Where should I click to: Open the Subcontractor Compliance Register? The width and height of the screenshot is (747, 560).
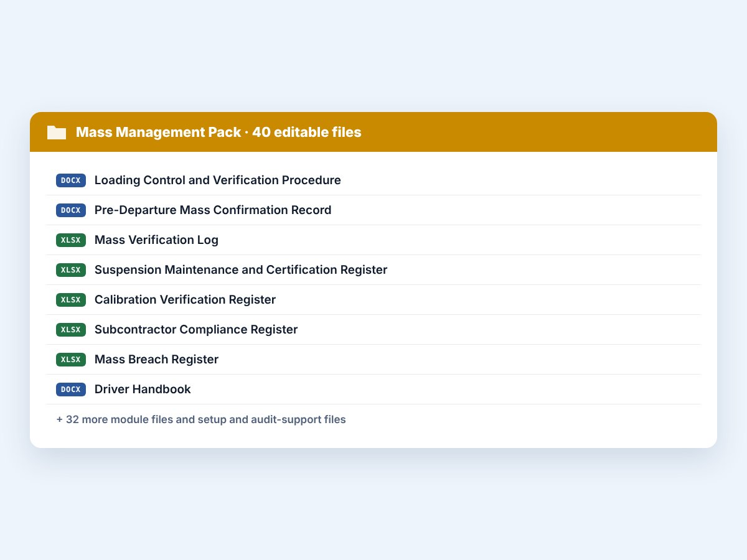tap(196, 330)
